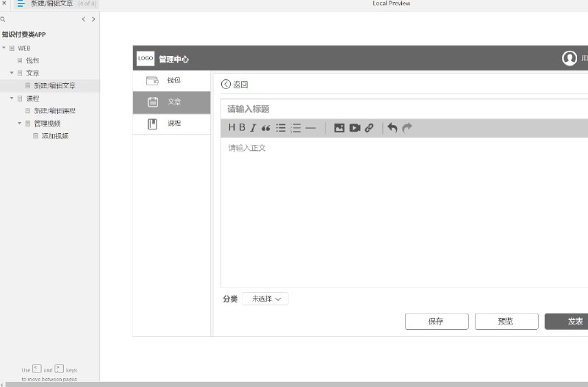The height and width of the screenshot is (387, 588).
Task: Open the 管理视频 page in tree
Action: pyautogui.click(x=47, y=124)
